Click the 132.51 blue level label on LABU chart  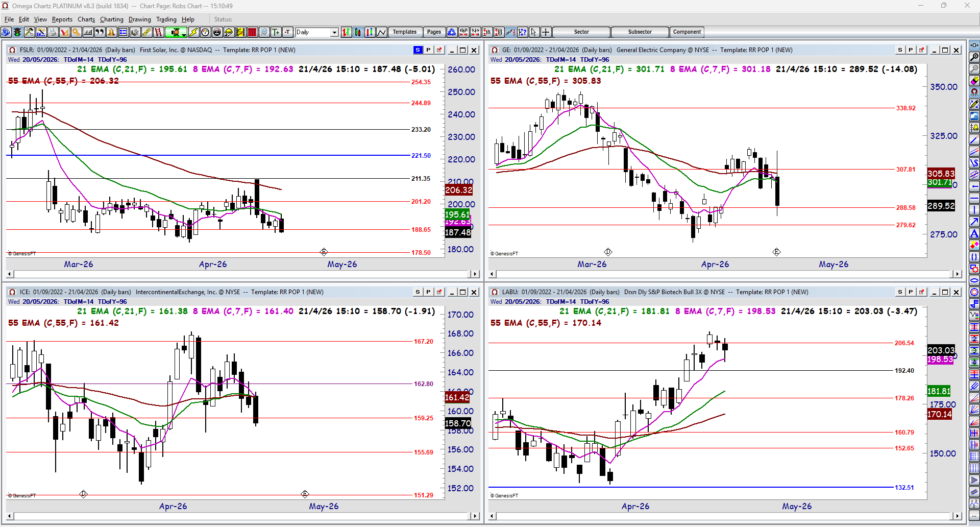pyautogui.click(x=904, y=488)
